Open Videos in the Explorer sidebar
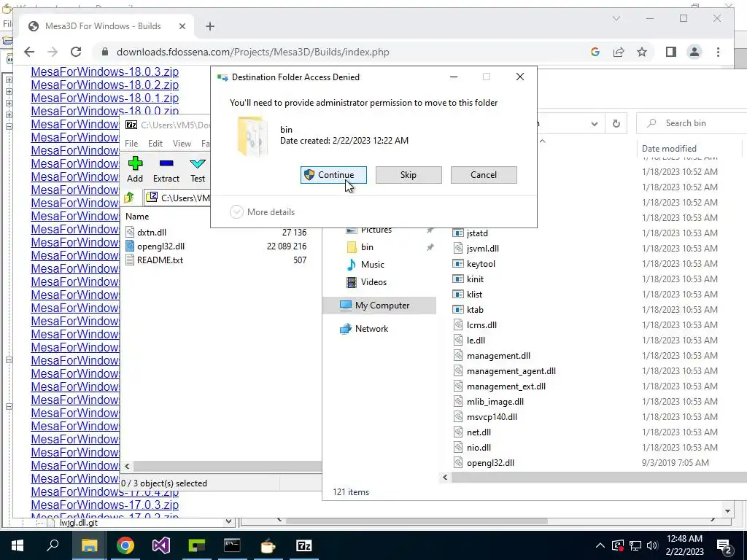Screen dimensions: 747x560 tap(373, 282)
